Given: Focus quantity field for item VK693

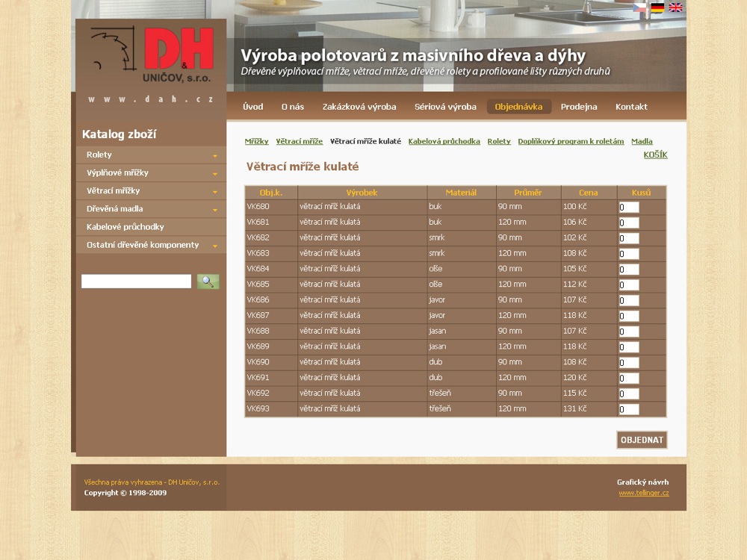Looking at the screenshot, I should pos(628,409).
